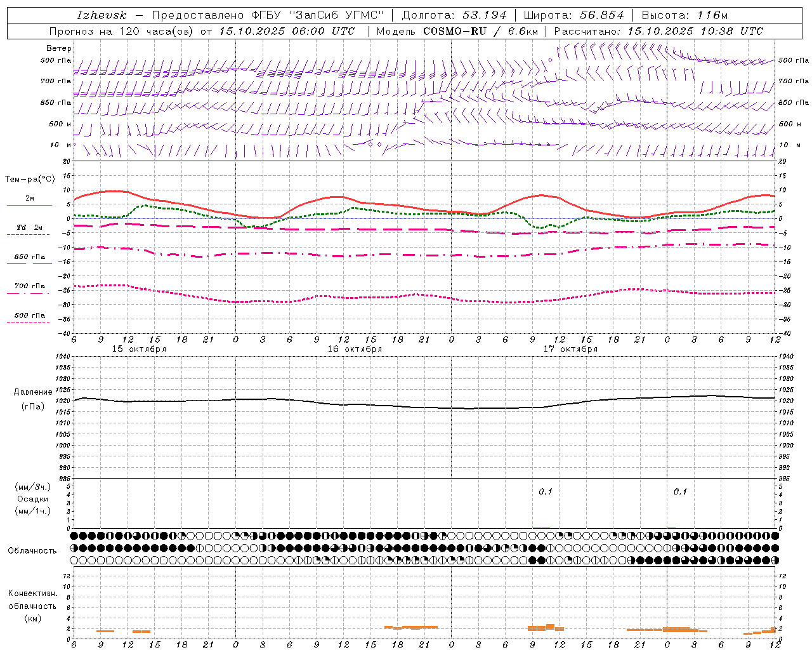Click the "Izhevsk" station name in the header
812x650 pixels.
(102, 15)
